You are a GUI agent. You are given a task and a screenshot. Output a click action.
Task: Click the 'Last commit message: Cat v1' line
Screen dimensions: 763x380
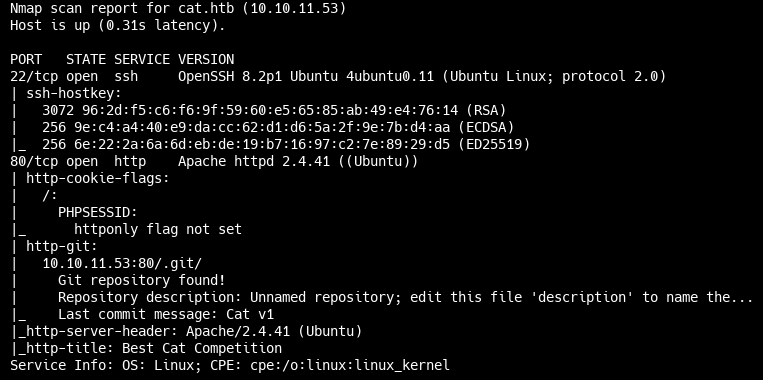click(166, 315)
